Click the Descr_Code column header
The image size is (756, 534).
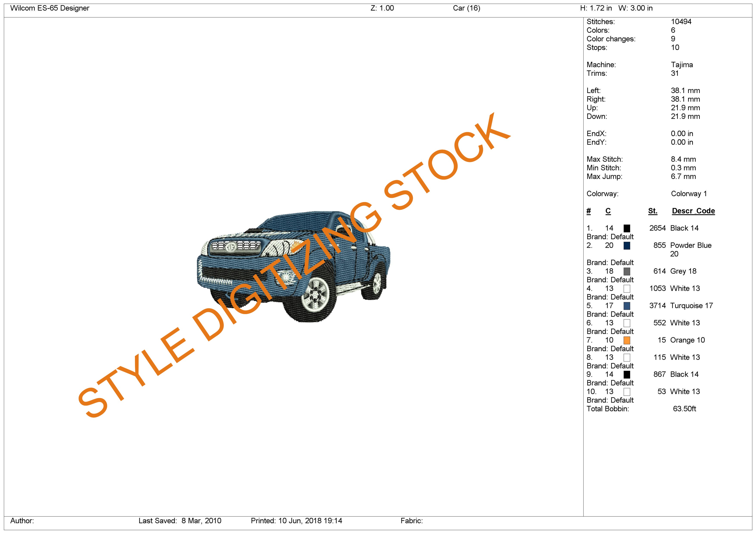click(x=693, y=211)
